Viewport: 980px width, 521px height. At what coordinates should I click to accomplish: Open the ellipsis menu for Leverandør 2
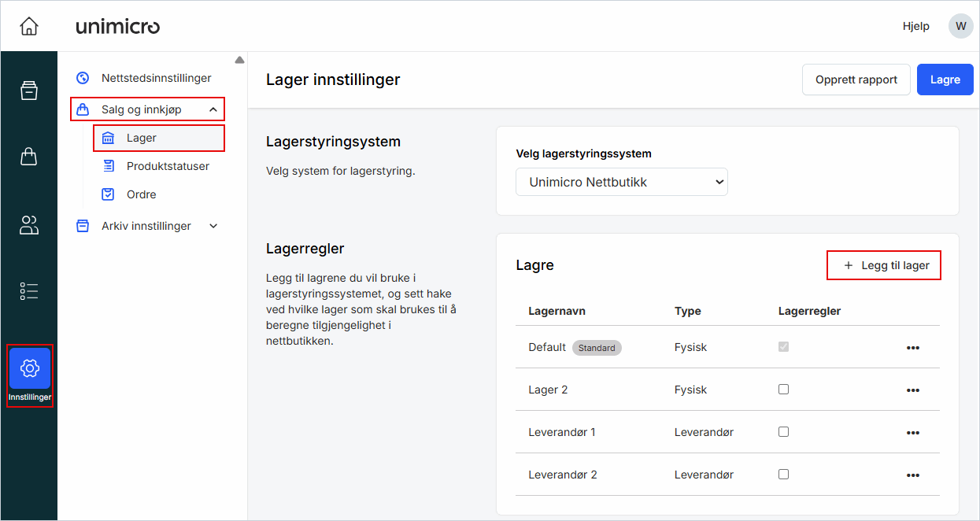click(x=912, y=475)
